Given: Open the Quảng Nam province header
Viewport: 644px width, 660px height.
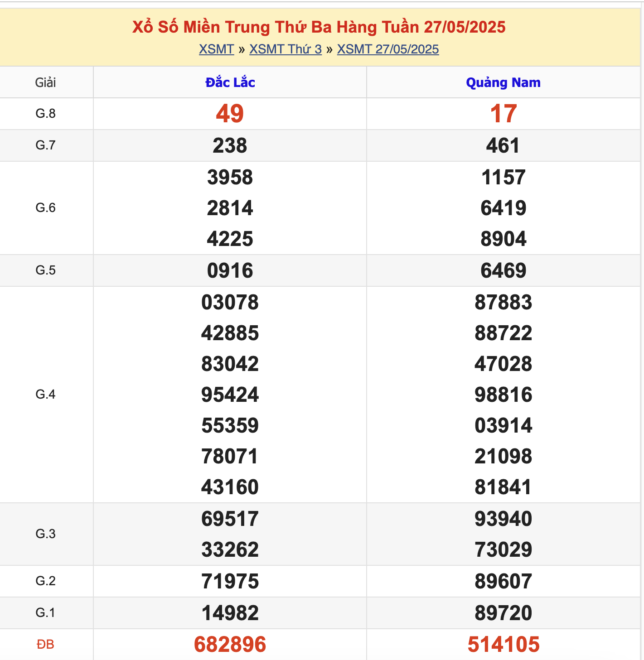Looking at the screenshot, I should [x=504, y=82].
